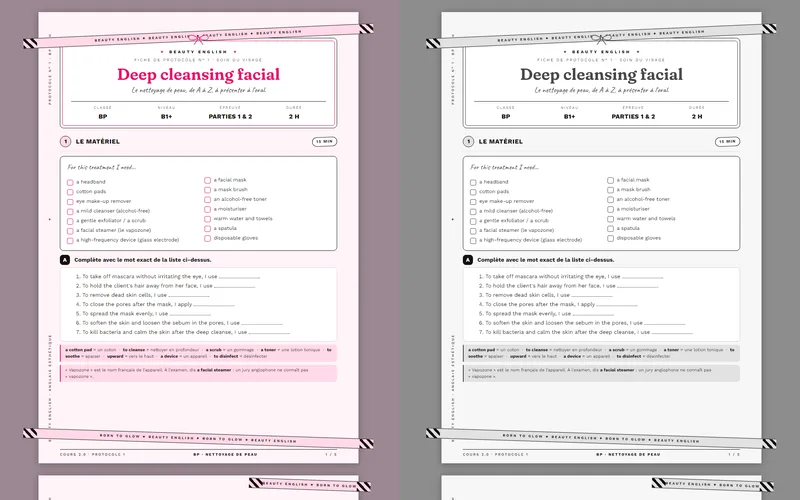
Task: Click the bow ornament on the pink ribbon
Action: click(x=198, y=39)
